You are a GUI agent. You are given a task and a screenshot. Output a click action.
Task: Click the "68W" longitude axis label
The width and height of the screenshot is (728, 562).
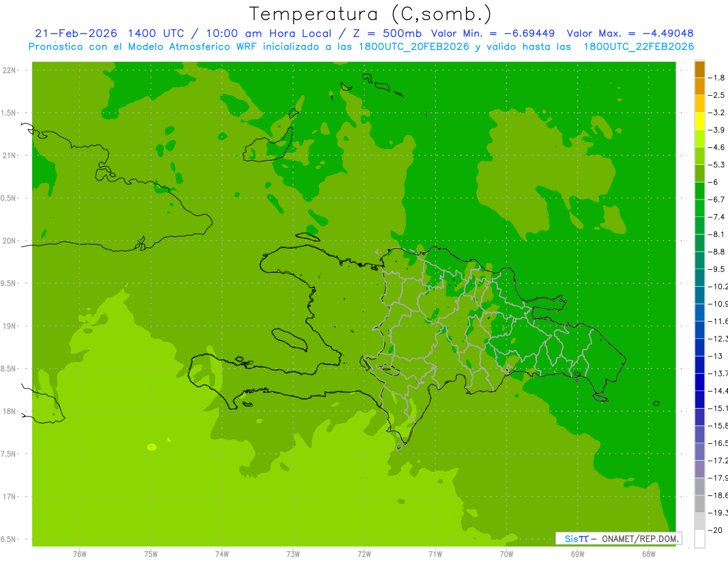point(648,554)
